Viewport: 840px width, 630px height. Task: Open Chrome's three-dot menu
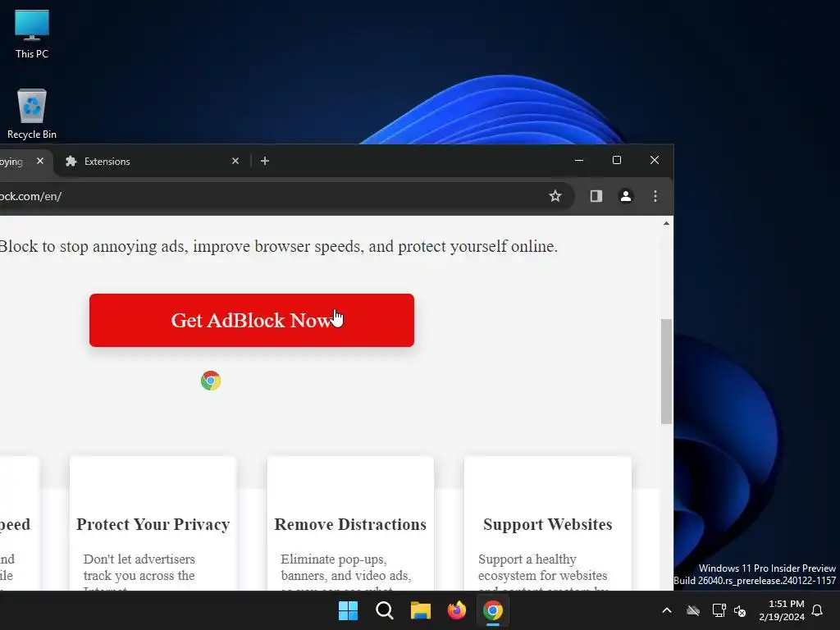(655, 196)
